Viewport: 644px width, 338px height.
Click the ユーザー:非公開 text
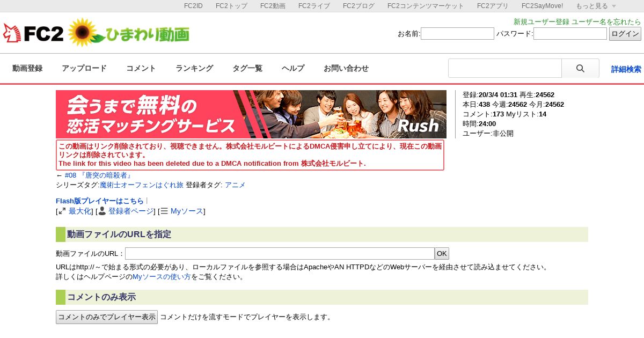[x=488, y=134]
